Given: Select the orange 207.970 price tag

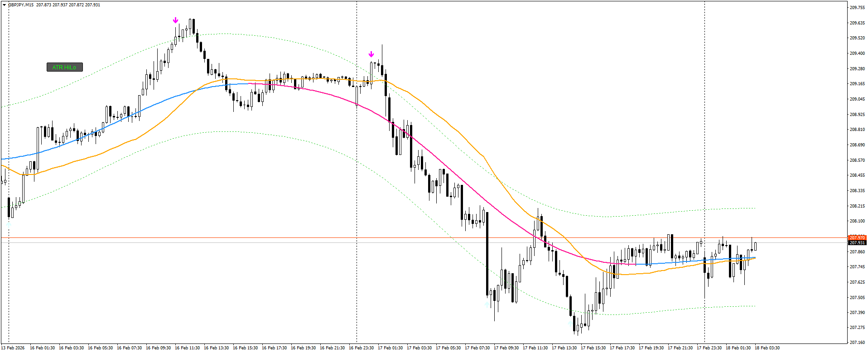Looking at the screenshot, I should click(857, 237).
